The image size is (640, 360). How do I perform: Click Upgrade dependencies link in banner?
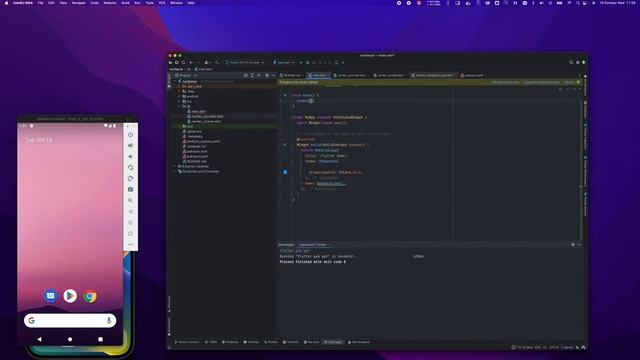[542, 82]
